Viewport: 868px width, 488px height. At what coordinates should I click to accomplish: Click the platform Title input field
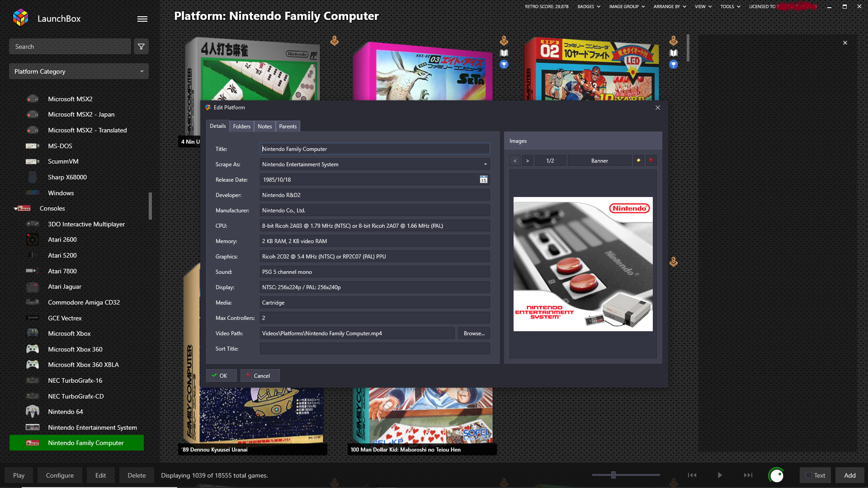(375, 149)
